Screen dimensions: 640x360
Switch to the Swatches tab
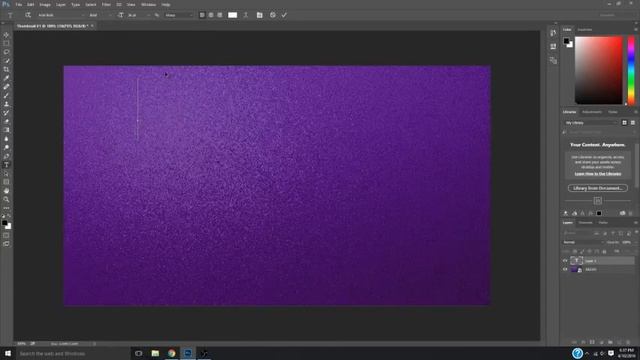pos(584,30)
